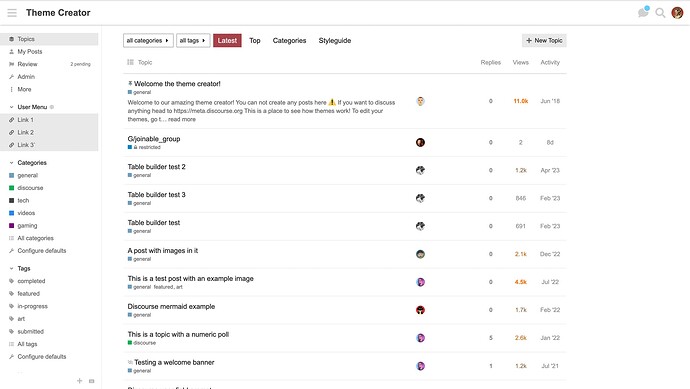The width and height of the screenshot is (690, 389).
Task: Open Configure defaults under Categories
Action: click(x=49, y=251)
